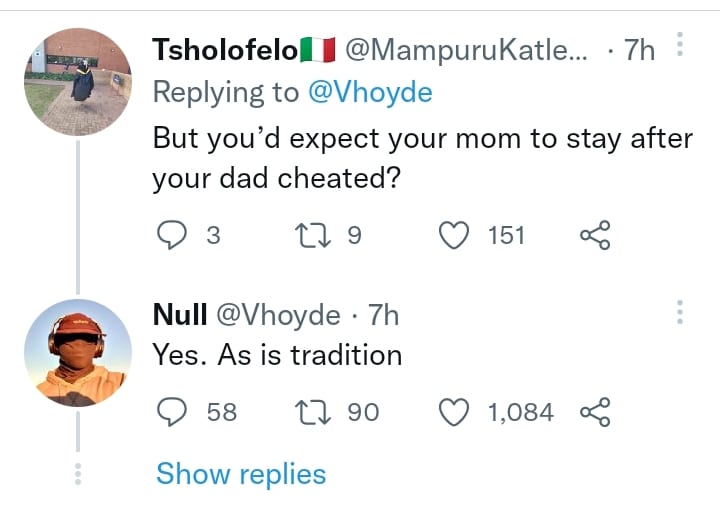
Task: Expand thread with Show replies
Action: (x=241, y=473)
